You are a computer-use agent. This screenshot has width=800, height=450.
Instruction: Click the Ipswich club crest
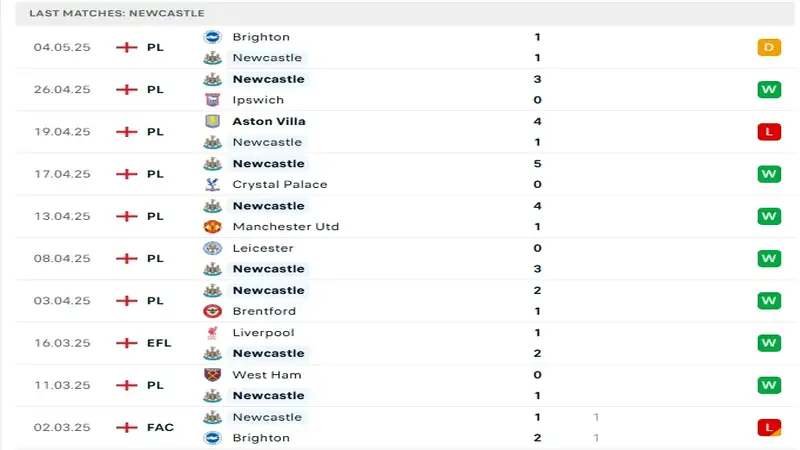[x=212, y=100]
